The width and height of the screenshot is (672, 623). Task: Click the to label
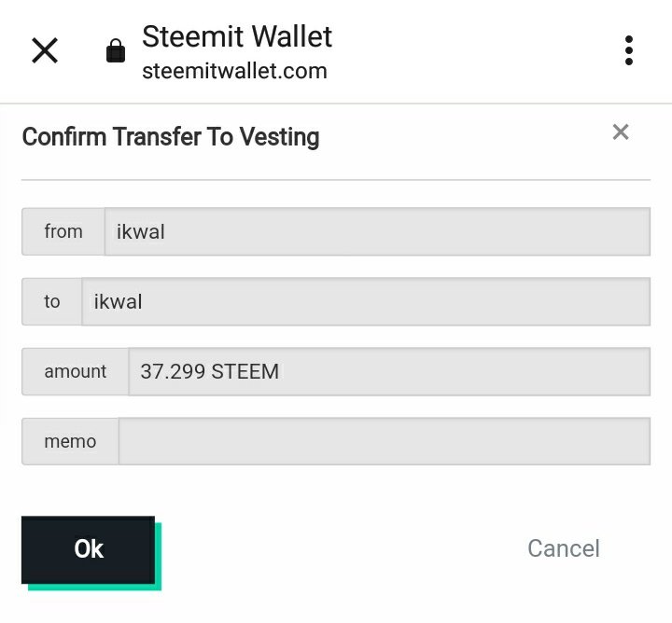52,301
